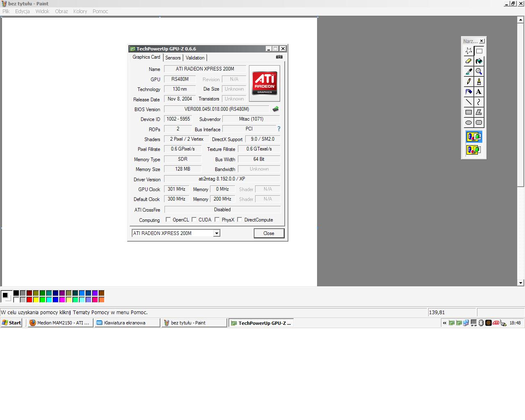Switch to bez tytułu - Paint taskbar button
Screen dimensions: 525x420
coord(194,323)
